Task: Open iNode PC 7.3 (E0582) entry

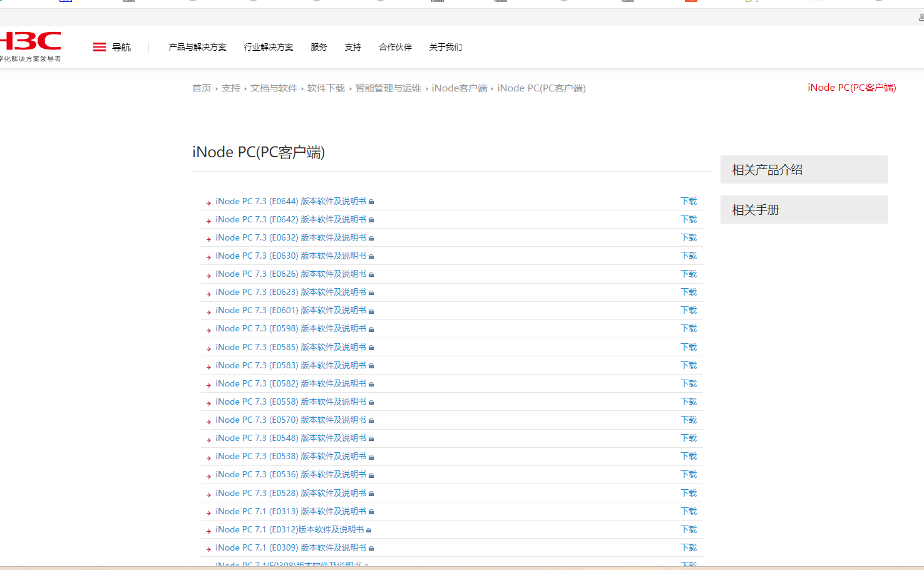Action: click(x=291, y=383)
